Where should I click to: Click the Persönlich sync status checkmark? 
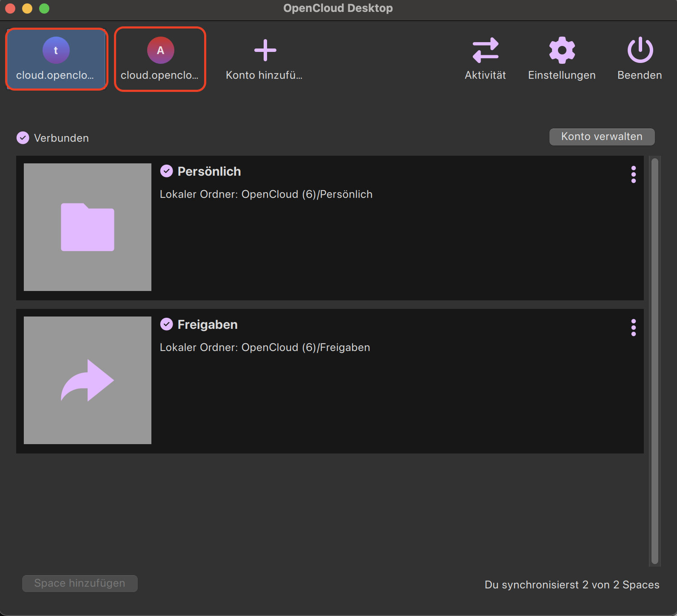pos(166,171)
